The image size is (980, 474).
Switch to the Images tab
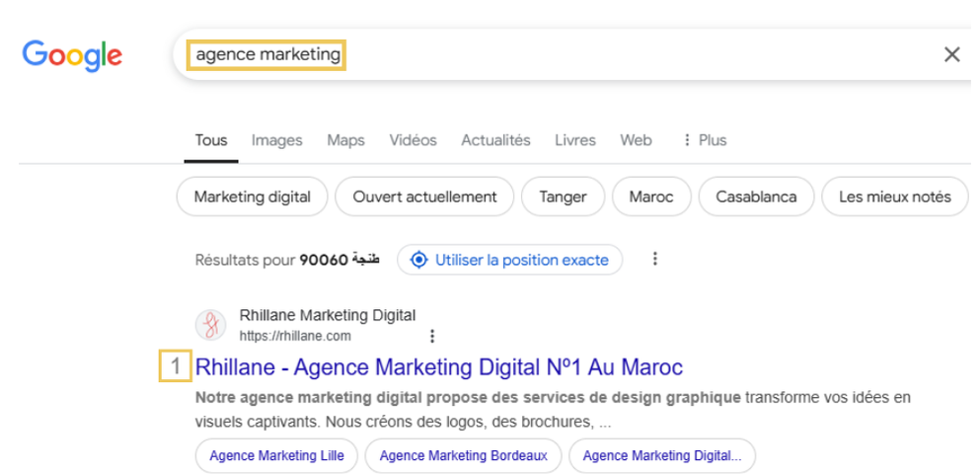(277, 140)
